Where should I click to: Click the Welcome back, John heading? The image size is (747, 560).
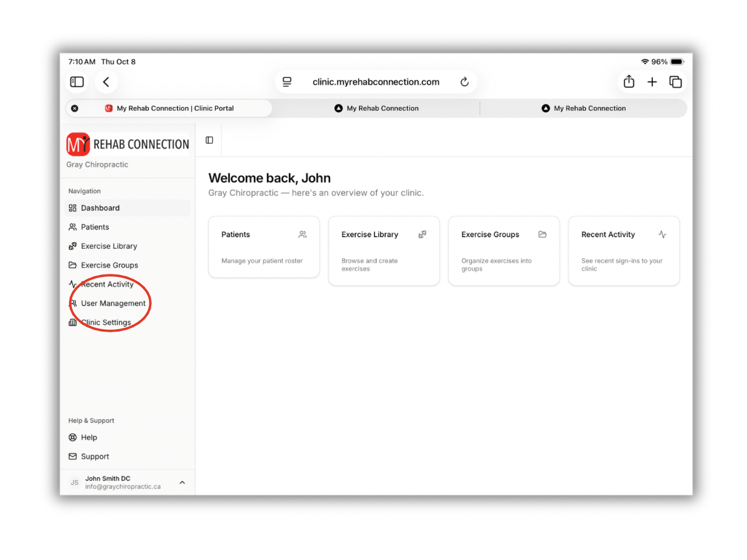pyautogui.click(x=270, y=179)
